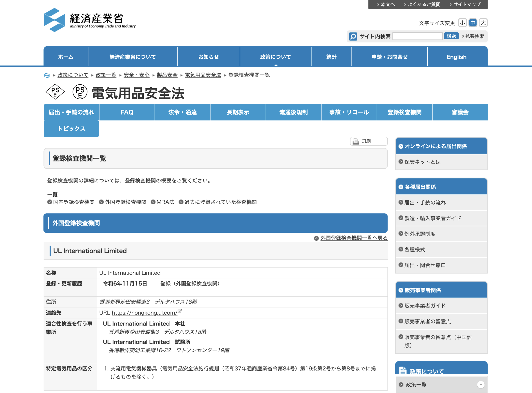Open the 登録検査機関 tab
The height and width of the screenshot is (393, 532).
[404, 112]
